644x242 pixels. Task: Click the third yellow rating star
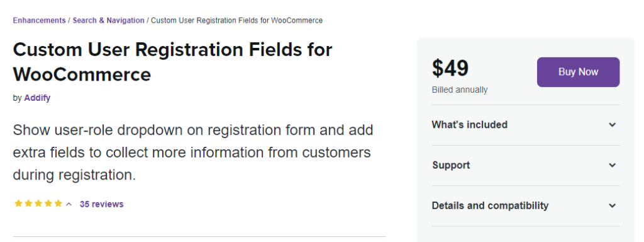38,204
